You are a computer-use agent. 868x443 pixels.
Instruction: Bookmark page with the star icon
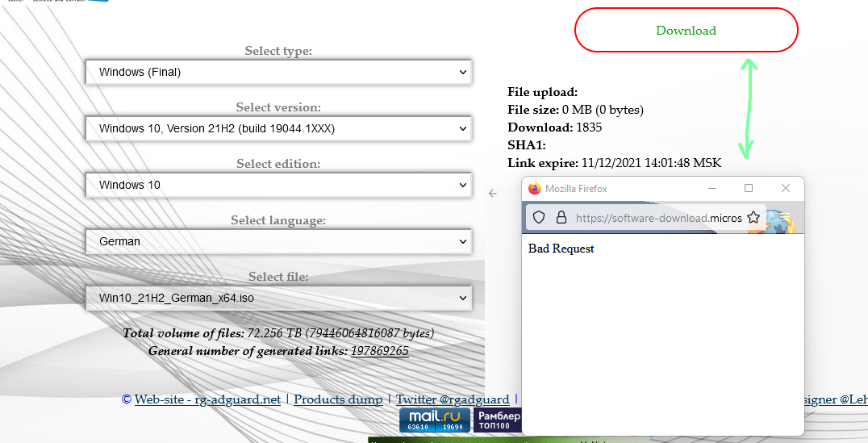coord(753,217)
